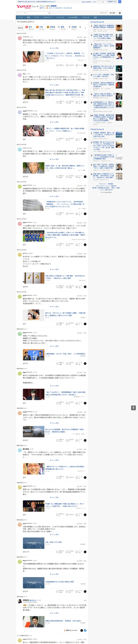Open the みんなの意見 navigation tab
The height and width of the screenshot is (644, 138).
pos(73,17)
